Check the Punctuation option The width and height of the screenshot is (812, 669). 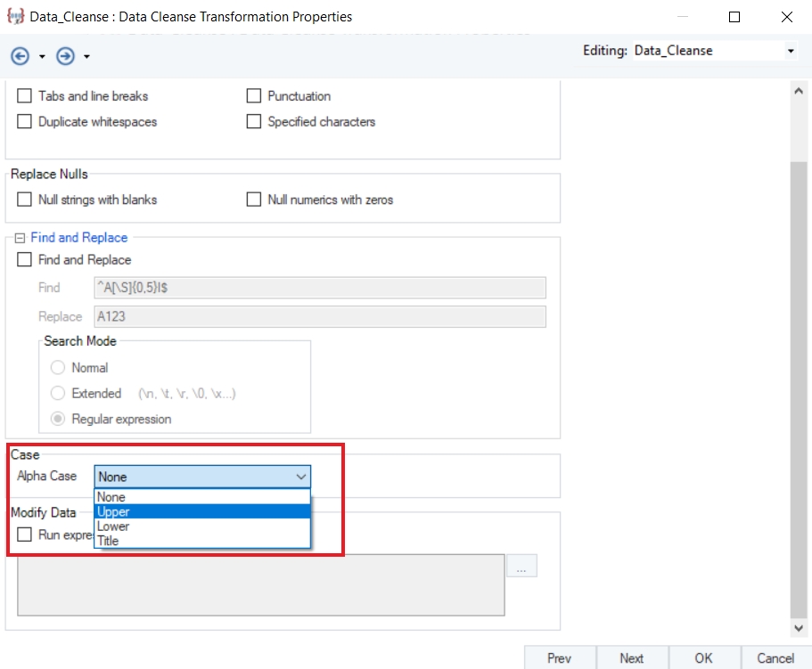pyautogui.click(x=254, y=96)
